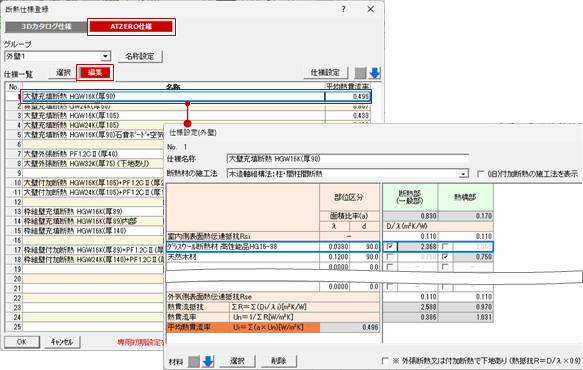Expand the 断熱材の施工法 dropdown

click(463, 174)
